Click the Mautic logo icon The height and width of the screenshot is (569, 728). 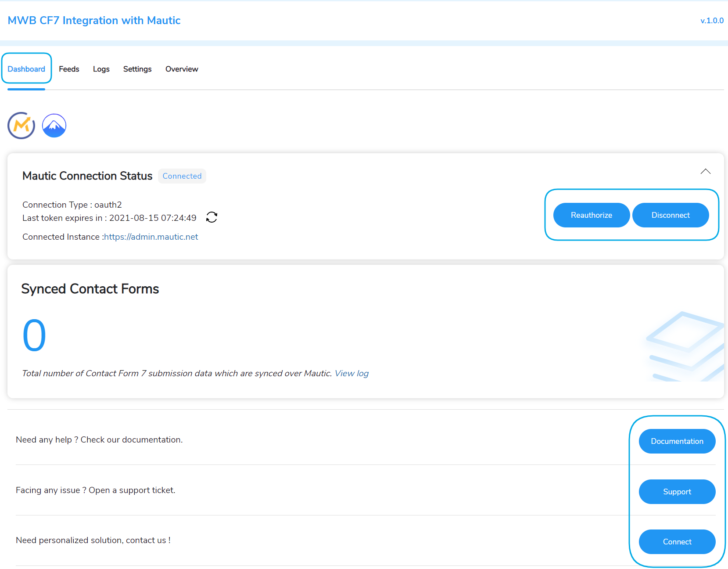22,126
